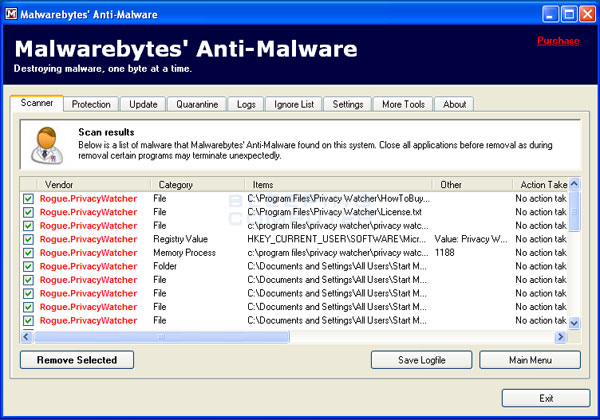Click the Malwarebytes logo icon in title bar

pyautogui.click(x=11, y=14)
